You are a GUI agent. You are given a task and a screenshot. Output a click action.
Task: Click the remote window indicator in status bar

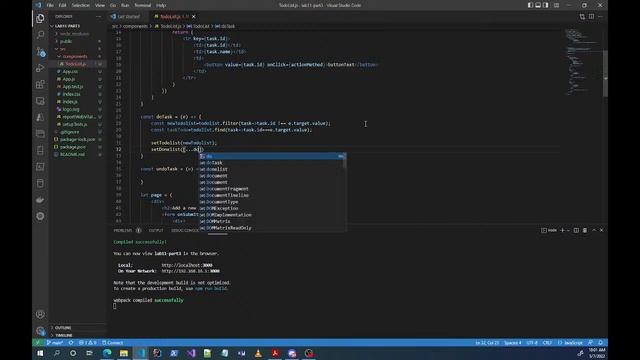pyautogui.click(x=38, y=343)
